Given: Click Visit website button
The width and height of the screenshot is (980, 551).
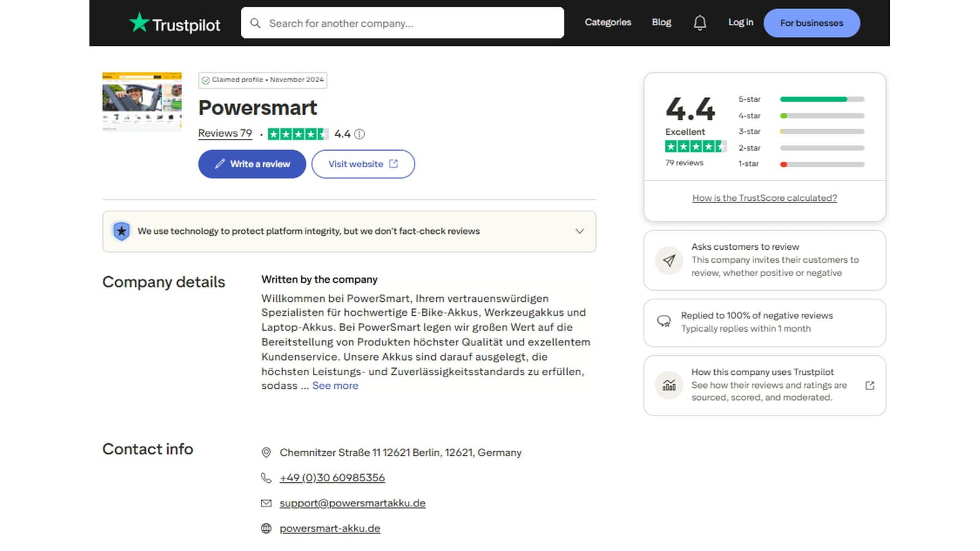Looking at the screenshot, I should click(x=363, y=164).
